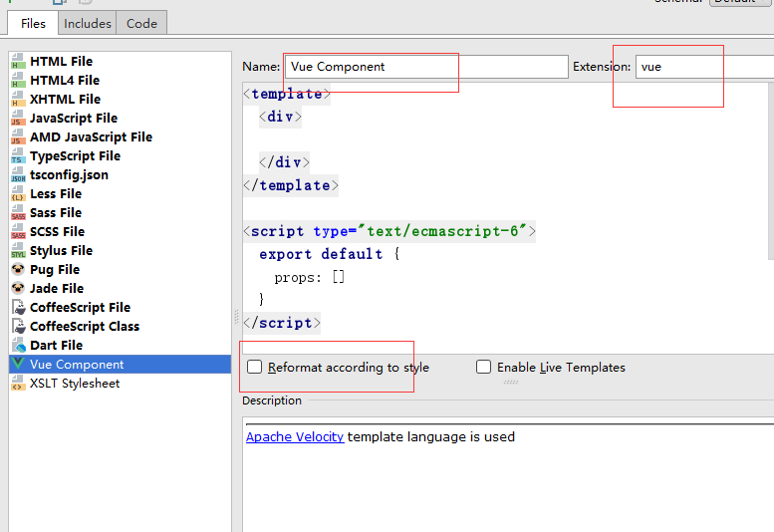This screenshot has height=532, width=774.
Task: Select CoffeeScript File entry
Action: (80, 307)
